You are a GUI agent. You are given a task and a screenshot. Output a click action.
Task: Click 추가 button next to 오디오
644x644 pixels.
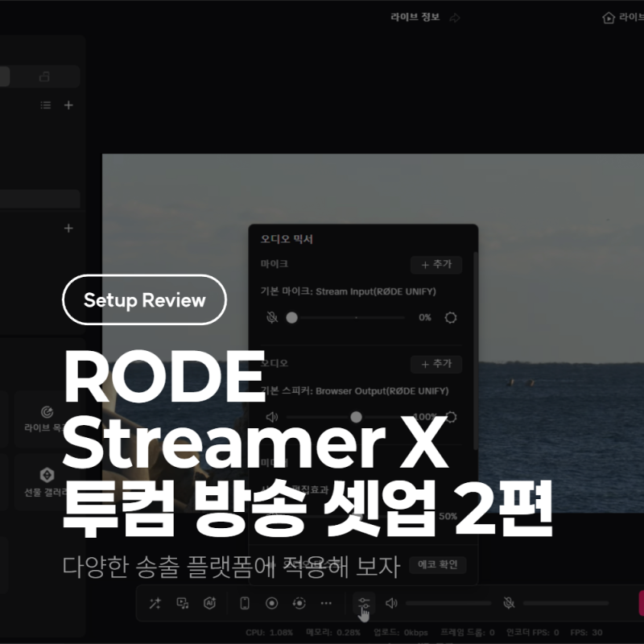pos(436,364)
